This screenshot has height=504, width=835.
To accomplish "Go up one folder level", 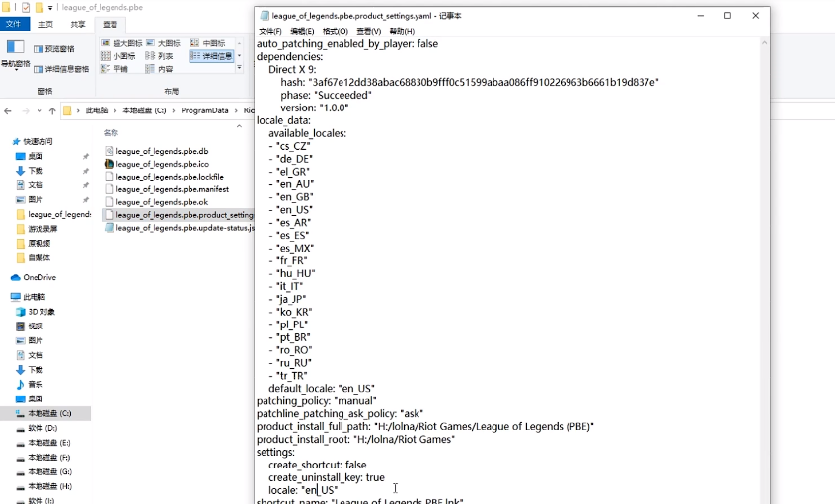I will pyautogui.click(x=52, y=111).
